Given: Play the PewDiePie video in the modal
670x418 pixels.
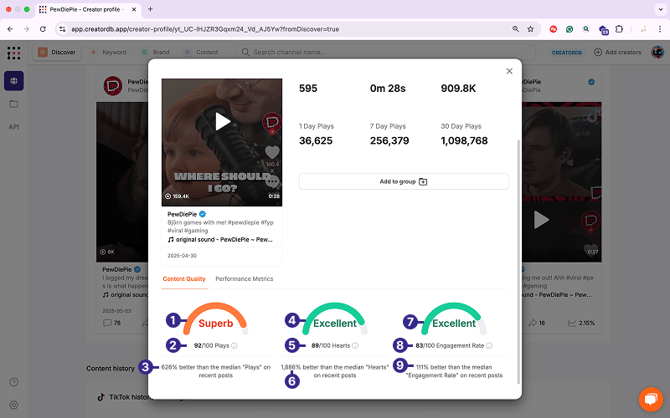Looking at the screenshot, I should 222,121.
